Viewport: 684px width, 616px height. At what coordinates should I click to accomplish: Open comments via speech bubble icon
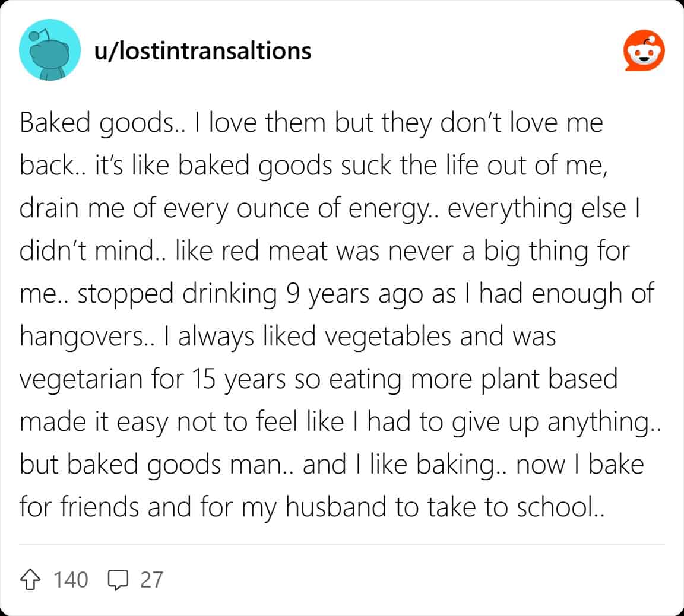coord(119,579)
